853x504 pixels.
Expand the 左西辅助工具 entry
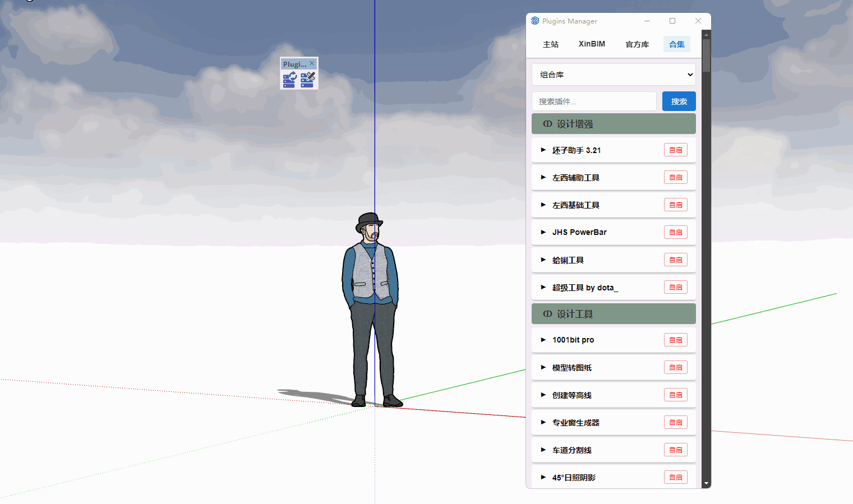click(x=543, y=178)
